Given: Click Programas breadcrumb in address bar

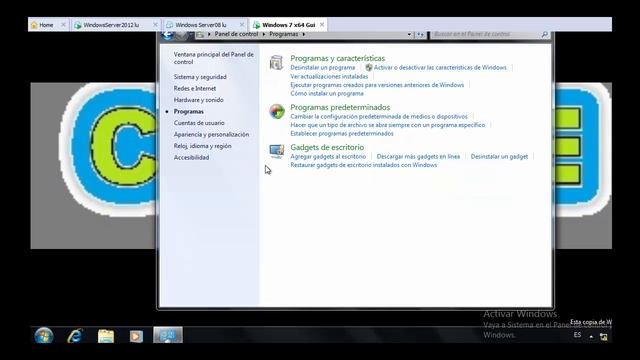Looking at the screenshot, I should point(283,34).
